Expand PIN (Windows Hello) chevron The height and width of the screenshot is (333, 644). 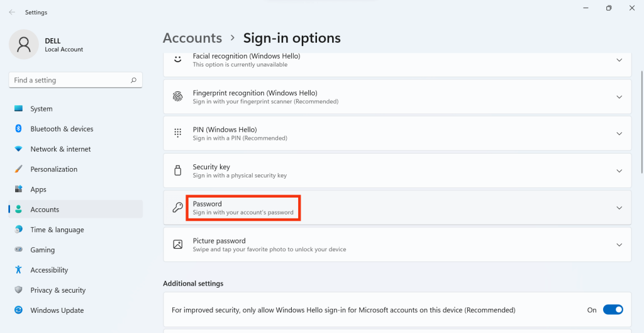(x=619, y=133)
